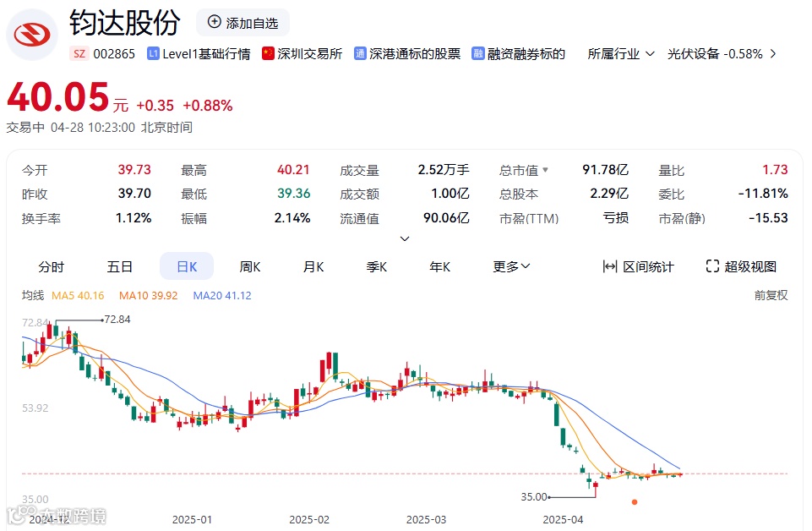The width and height of the screenshot is (812, 531).
Task: Click the 超级视图 fullscreen bracket icon
Action: 712,266
